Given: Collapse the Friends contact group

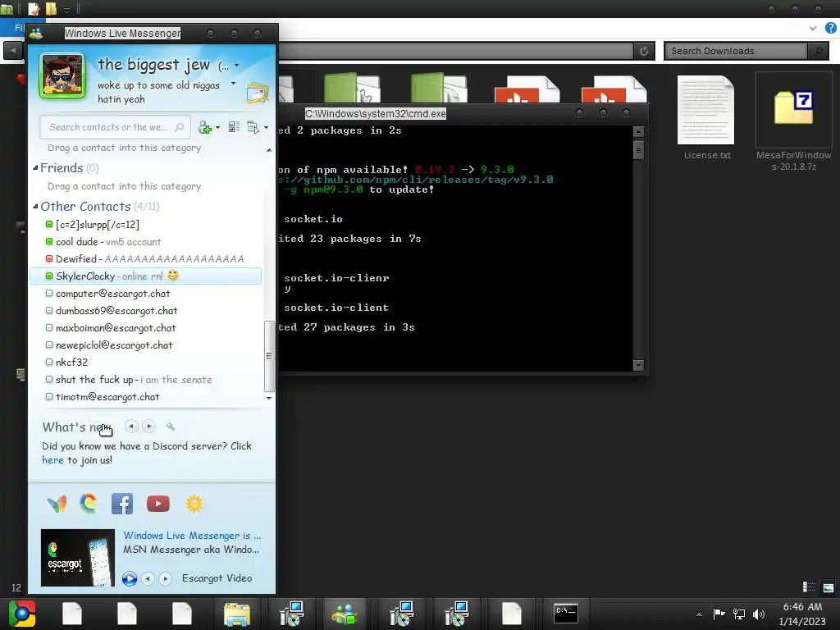Looking at the screenshot, I should [x=35, y=167].
